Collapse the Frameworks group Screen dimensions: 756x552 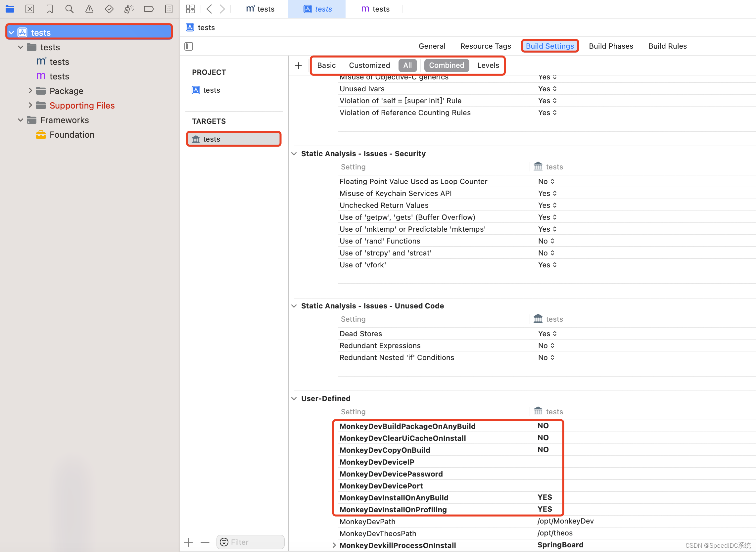[x=21, y=120]
